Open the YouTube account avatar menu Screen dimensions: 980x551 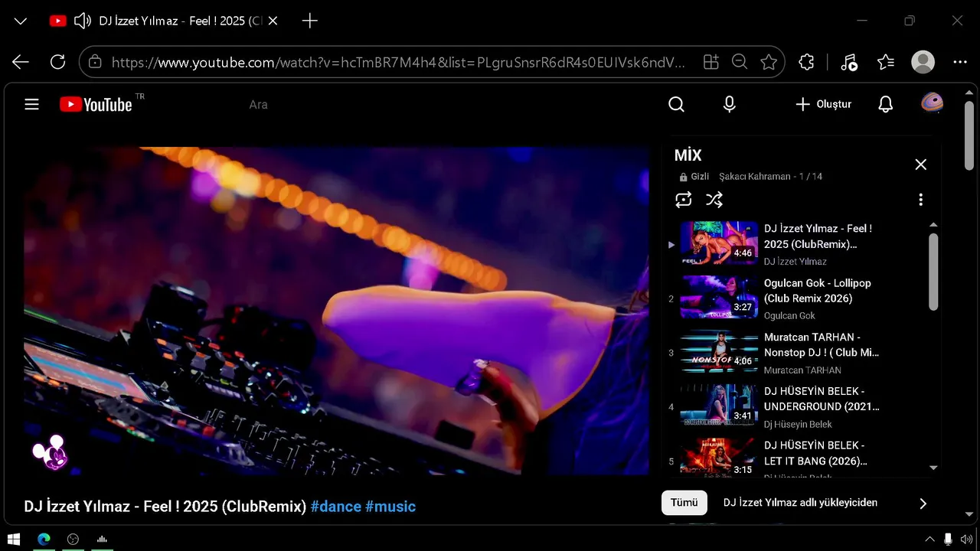click(932, 103)
